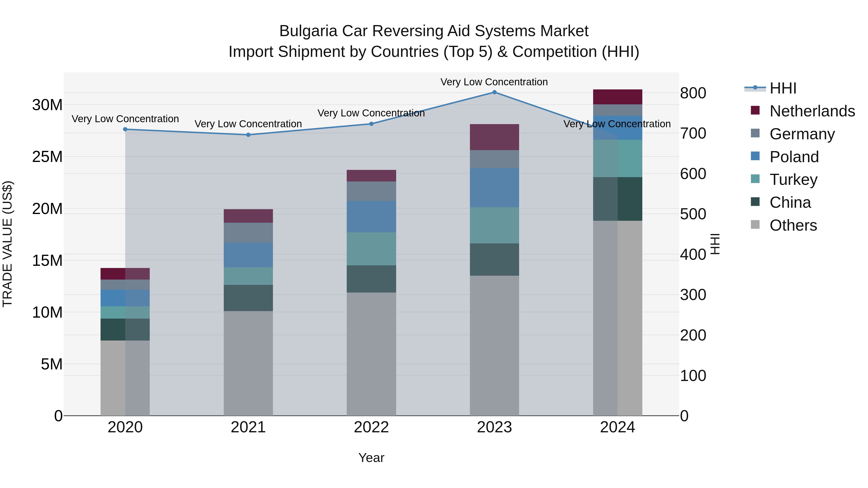Toggle the Poland legend entry
Image resolution: width=868 pixels, height=488 pixels.
[784, 157]
